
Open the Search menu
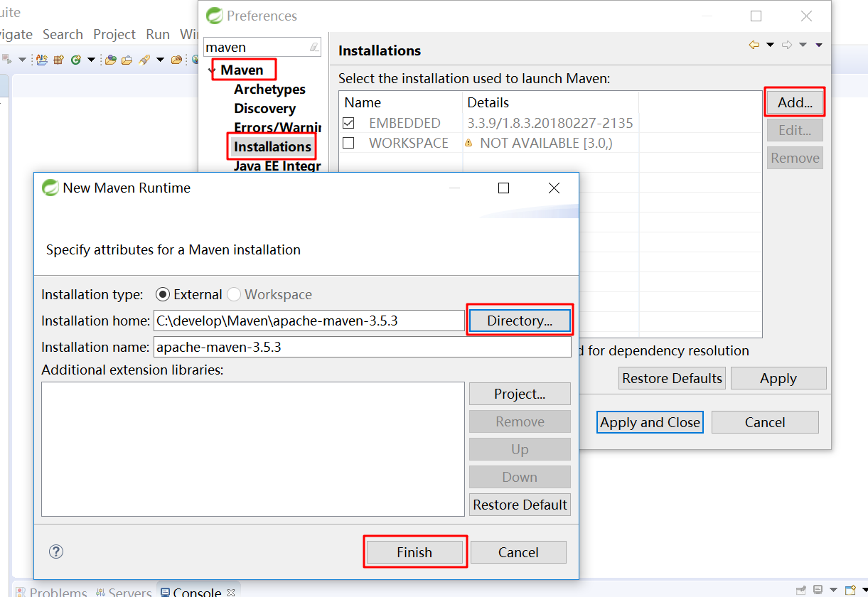coord(63,34)
